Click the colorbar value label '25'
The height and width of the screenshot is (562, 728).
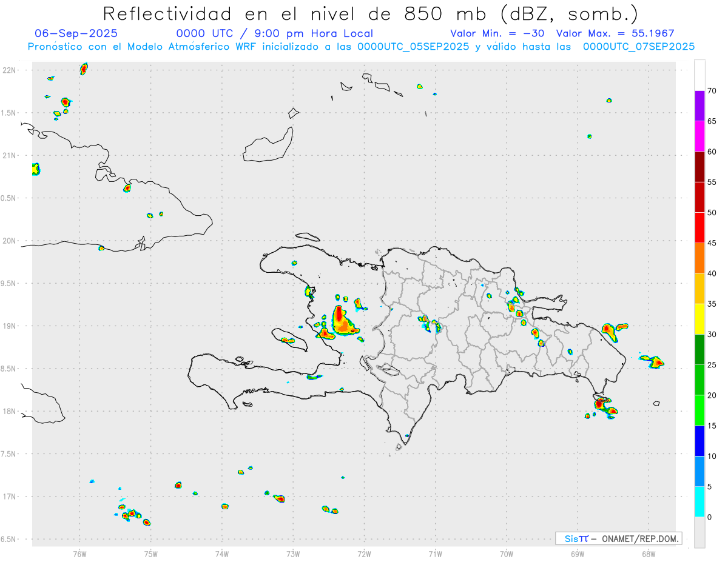pyautogui.click(x=712, y=364)
